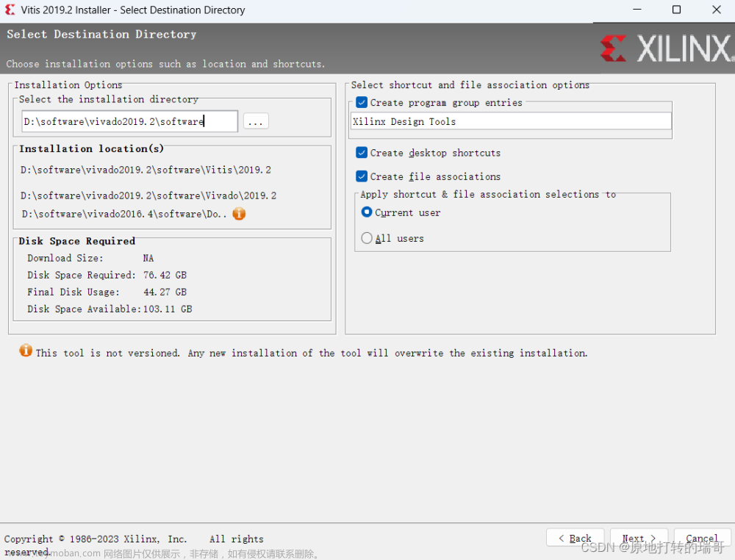
Task: Click inside the installation directory text field
Action: [129, 121]
